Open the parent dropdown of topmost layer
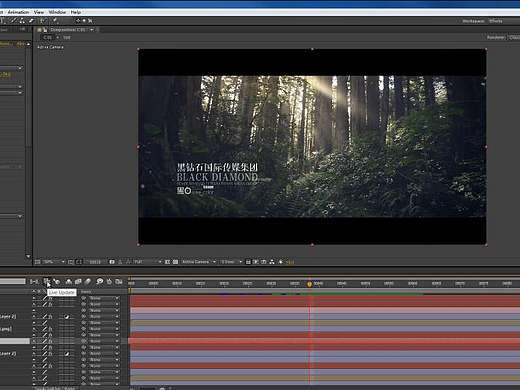This screenshot has width=520, height=390. (104, 298)
